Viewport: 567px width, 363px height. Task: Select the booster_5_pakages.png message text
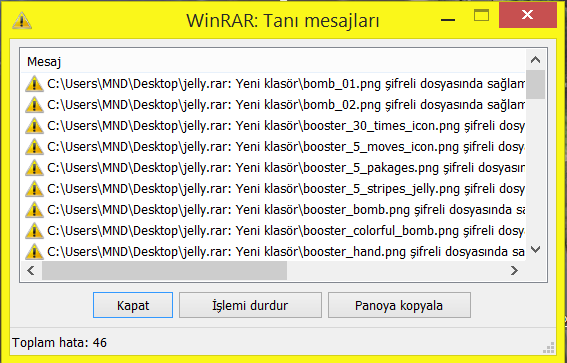286,168
